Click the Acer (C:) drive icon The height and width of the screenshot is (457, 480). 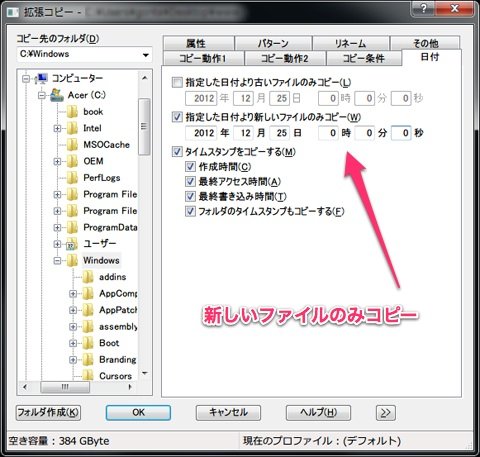[57, 95]
